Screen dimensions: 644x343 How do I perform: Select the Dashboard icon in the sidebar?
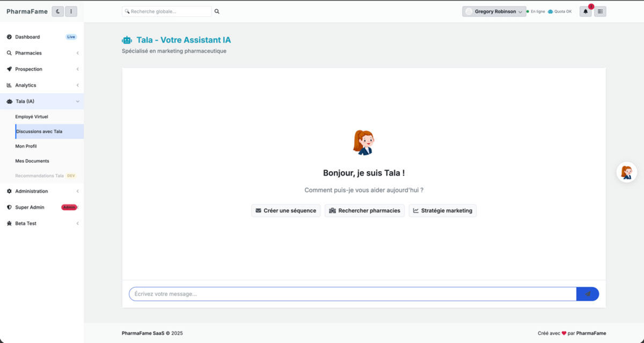coord(9,37)
